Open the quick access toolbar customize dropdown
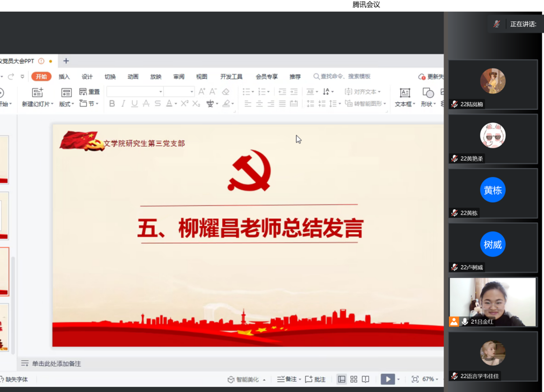Image resolution: width=544 pixels, height=392 pixels. [x=22, y=77]
